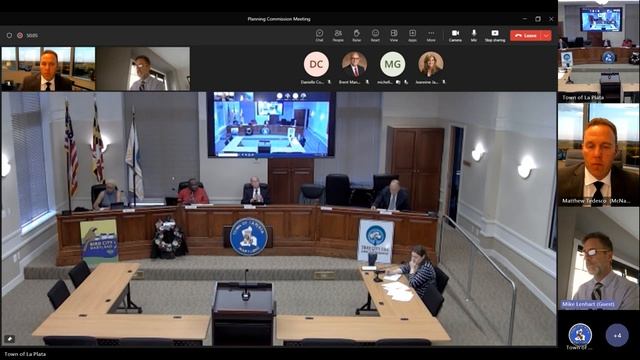Show the People participants list
The height and width of the screenshot is (360, 640).
(x=338, y=35)
